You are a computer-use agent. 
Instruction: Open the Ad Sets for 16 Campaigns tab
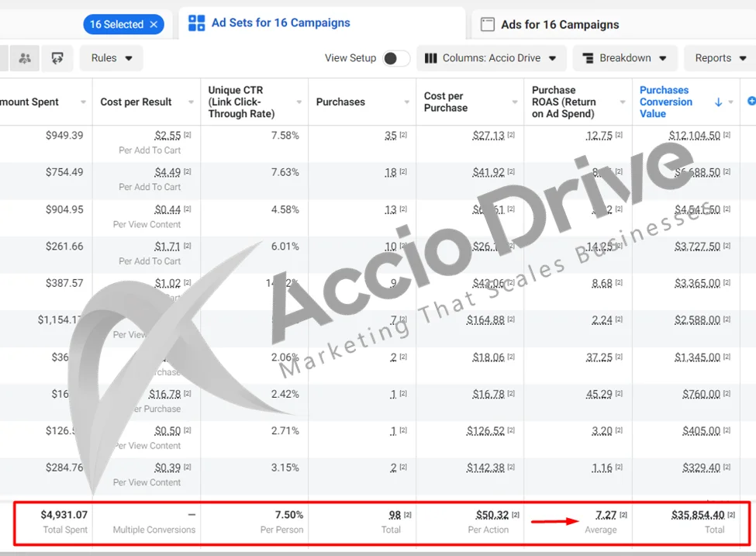coord(280,23)
